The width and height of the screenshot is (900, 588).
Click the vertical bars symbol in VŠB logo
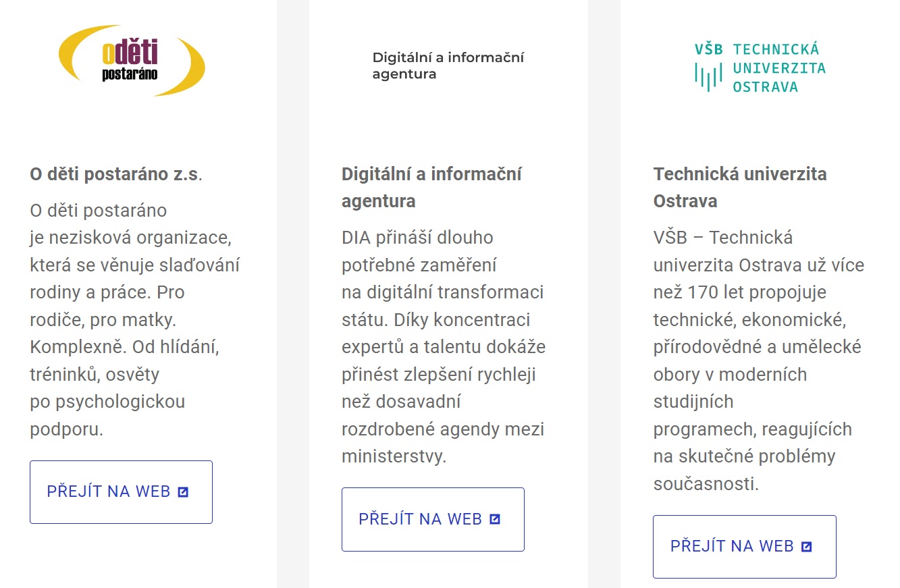click(708, 76)
